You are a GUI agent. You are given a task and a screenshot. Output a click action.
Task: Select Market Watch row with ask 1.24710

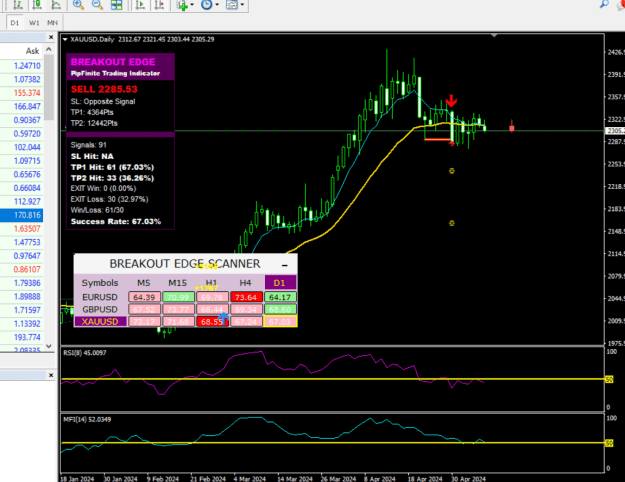(x=22, y=66)
